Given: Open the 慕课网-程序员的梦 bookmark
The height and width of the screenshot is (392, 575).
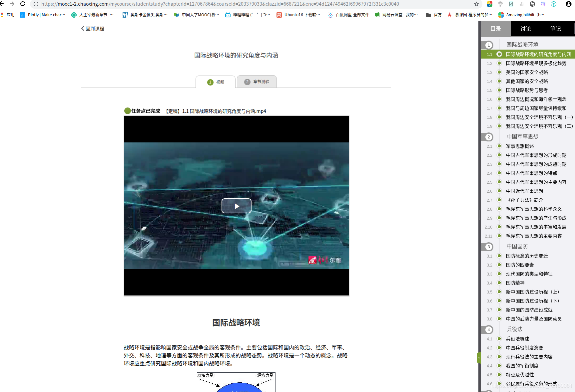Looking at the screenshot, I should [x=470, y=15].
